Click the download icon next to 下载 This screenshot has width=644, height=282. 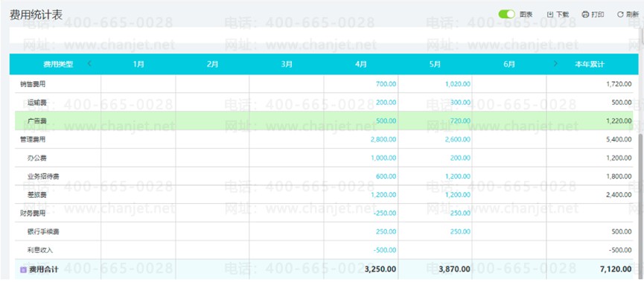[x=550, y=15]
